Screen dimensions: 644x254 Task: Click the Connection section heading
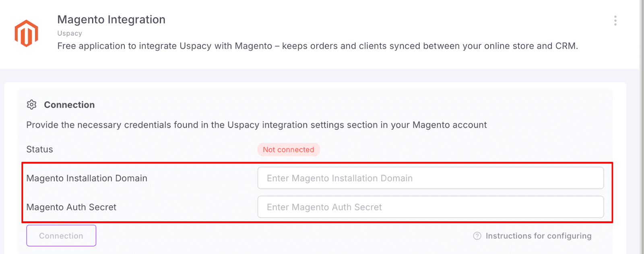point(69,105)
